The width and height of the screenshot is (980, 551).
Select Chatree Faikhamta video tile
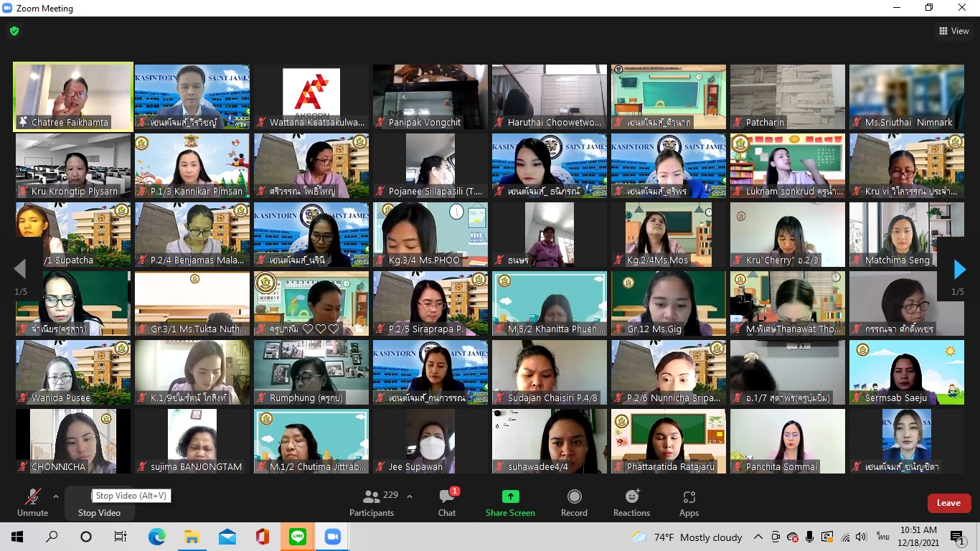(x=72, y=97)
